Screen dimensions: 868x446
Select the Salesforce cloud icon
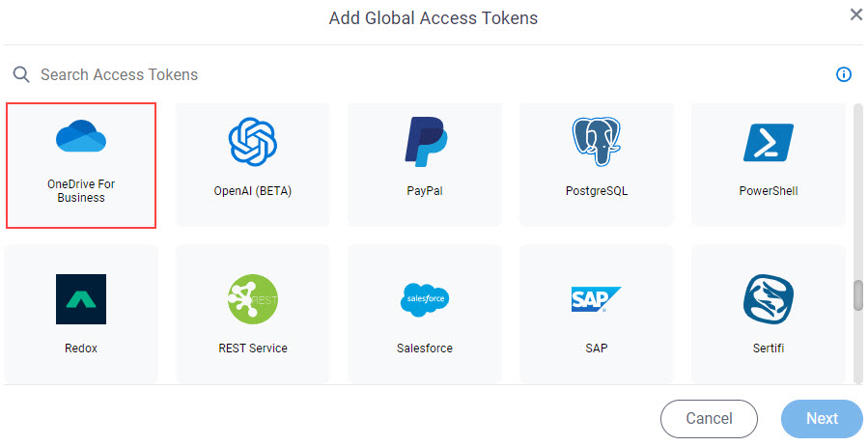point(425,299)
